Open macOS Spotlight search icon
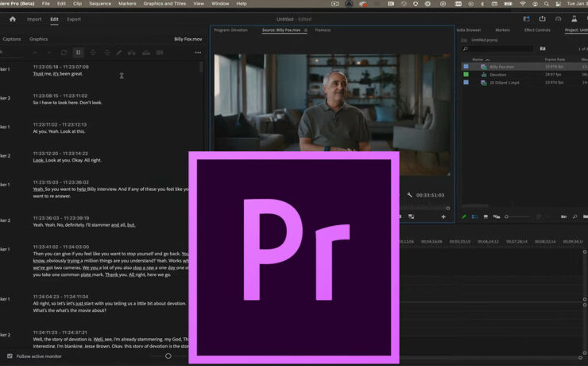Screen dimensions: 588x366 click(547, 4)
